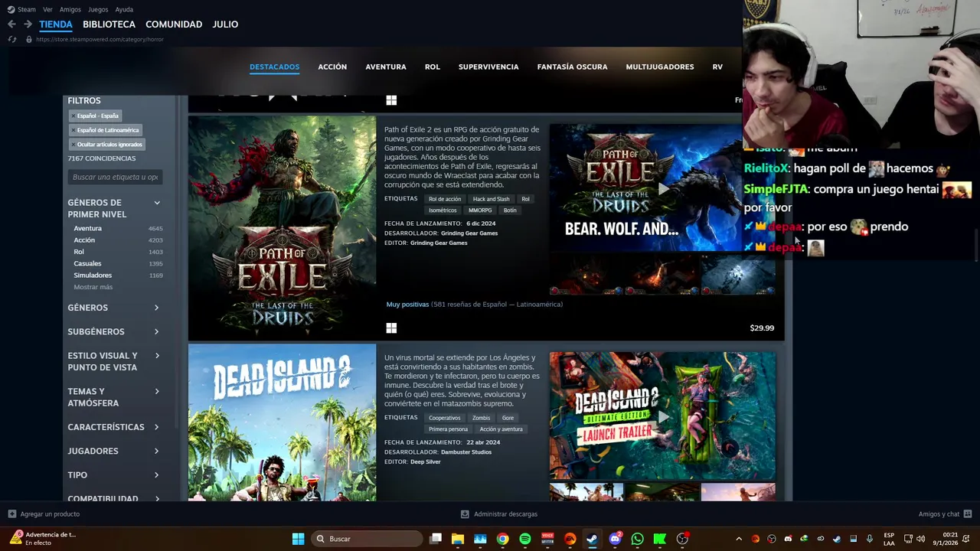Screen dimensions: 980x551
Task: Open the green Kick app on taskbar
Action: pos(659,539)
